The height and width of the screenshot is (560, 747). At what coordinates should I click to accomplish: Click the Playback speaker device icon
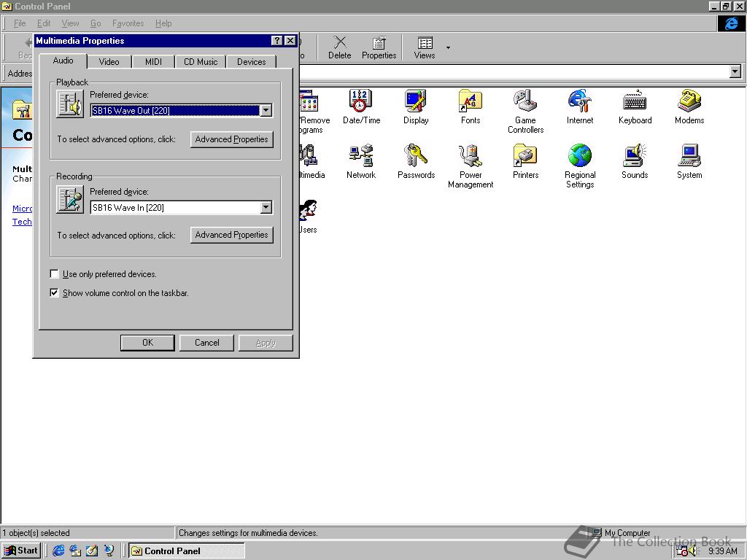[x=70, y=104]
